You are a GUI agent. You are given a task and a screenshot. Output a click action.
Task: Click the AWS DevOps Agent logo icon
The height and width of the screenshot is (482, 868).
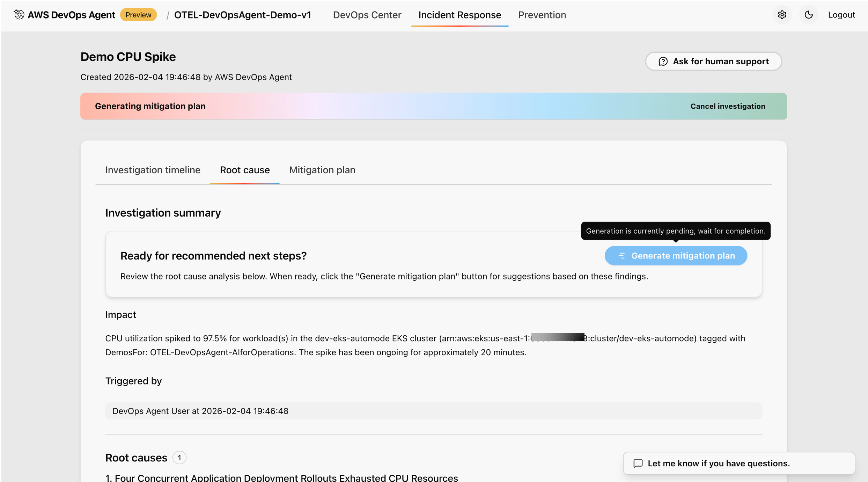tap(19, 15)
